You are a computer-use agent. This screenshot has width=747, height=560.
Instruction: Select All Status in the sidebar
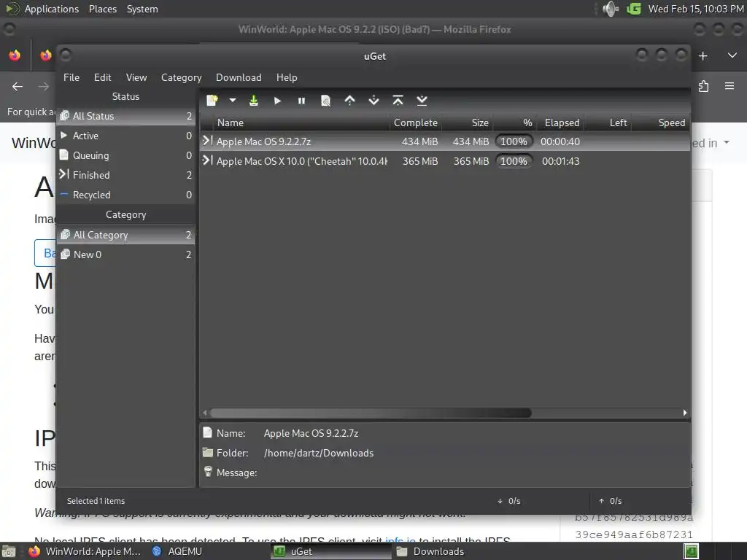(x=125, y=116)
